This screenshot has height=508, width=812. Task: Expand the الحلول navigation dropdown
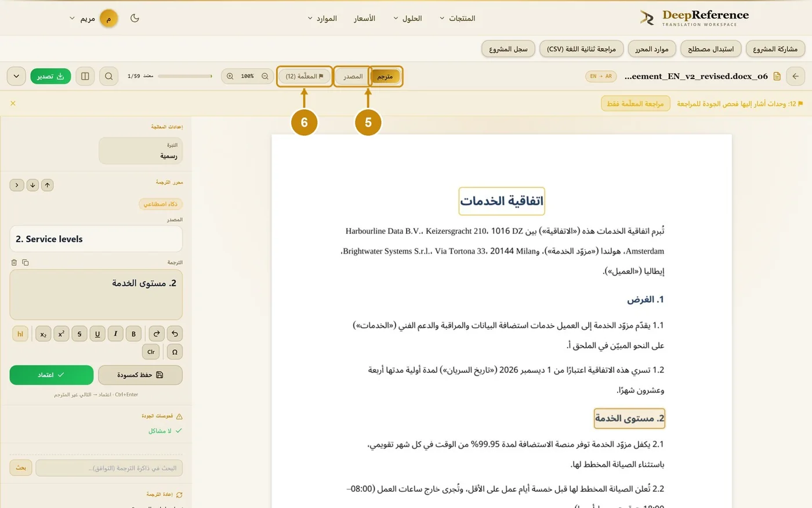pyautogui.click(x=408, y=19)
